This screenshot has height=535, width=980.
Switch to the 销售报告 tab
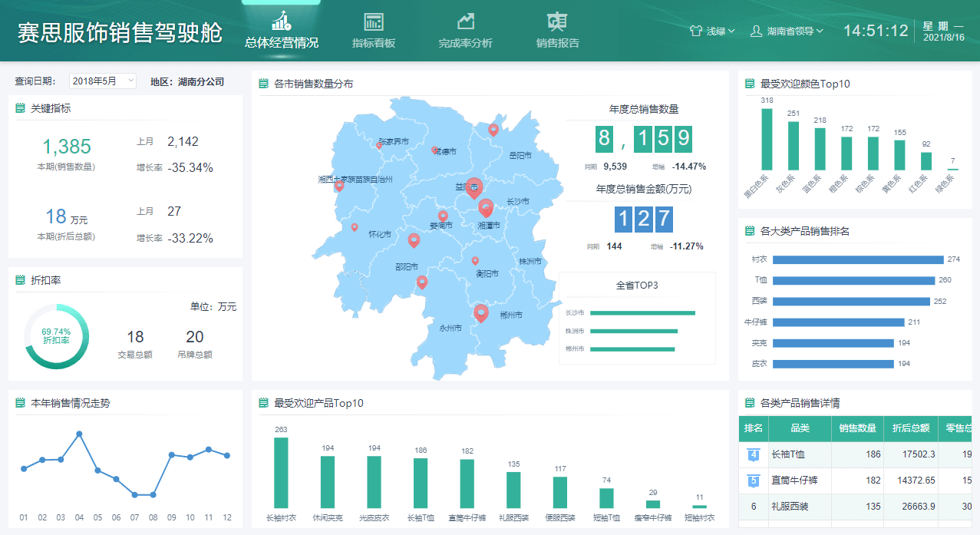click(x=558, y=43)
